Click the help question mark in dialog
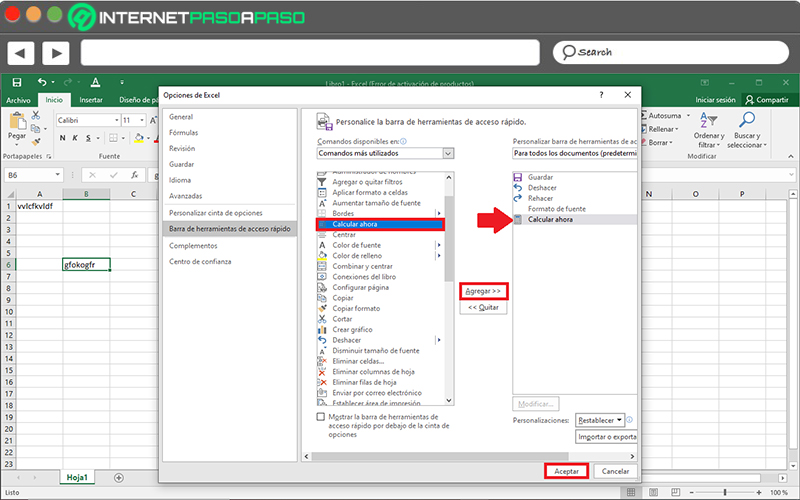This screenshot has width=800, height=500. (x=601, y=95)
